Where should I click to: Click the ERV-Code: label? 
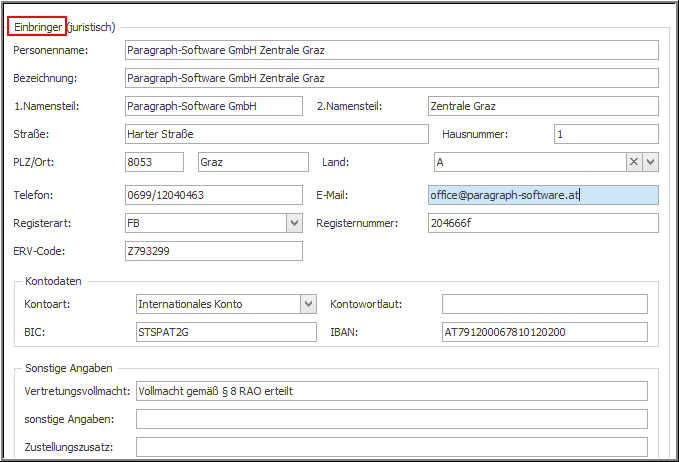39,251
